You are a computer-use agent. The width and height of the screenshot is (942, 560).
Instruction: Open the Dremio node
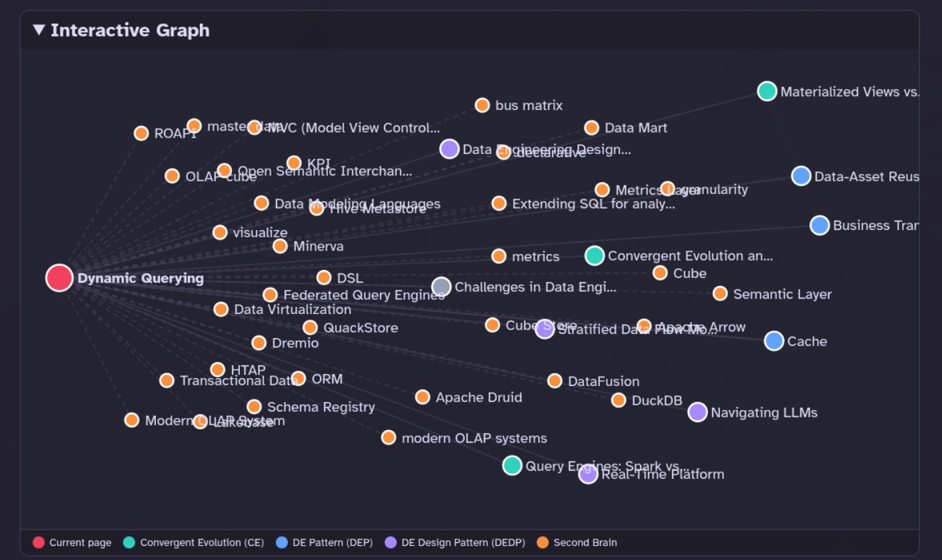point(259,343)
